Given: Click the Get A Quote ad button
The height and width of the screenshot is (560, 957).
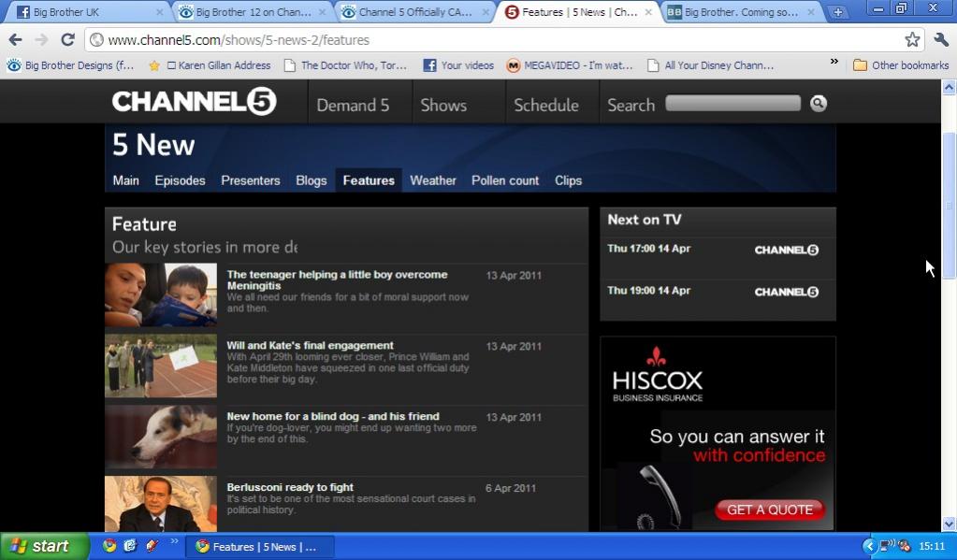Looking at the screenshot, I should coord(770,510).
